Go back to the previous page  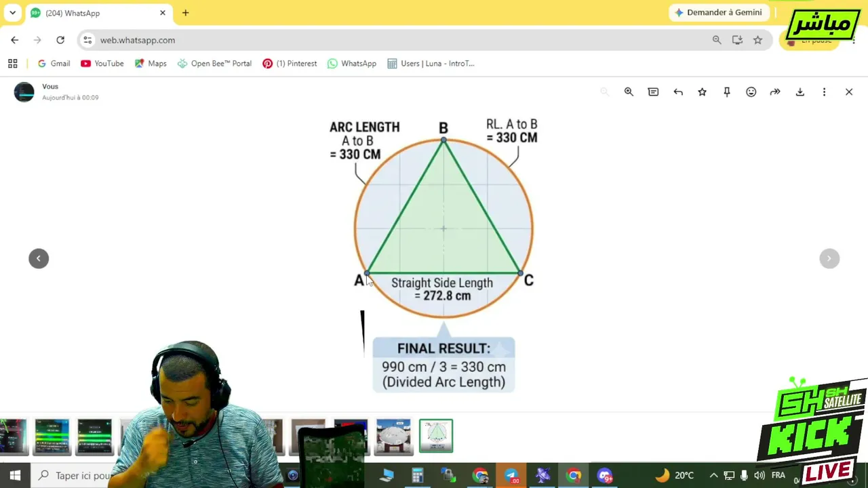click(15, 40)
